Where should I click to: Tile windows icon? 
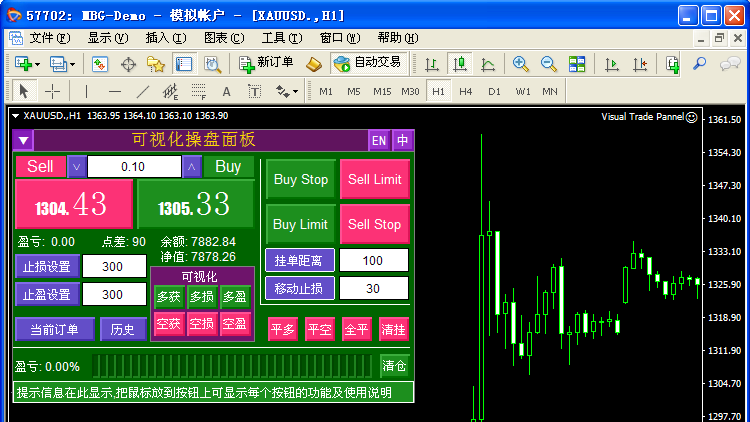[x=577, y=64]
